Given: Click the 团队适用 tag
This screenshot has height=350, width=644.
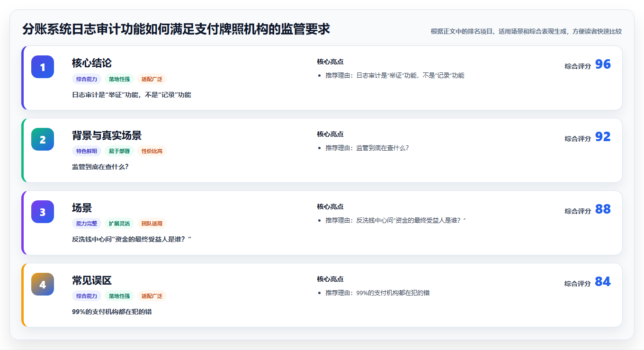Looking at the screenshot, I should [152, 224].
